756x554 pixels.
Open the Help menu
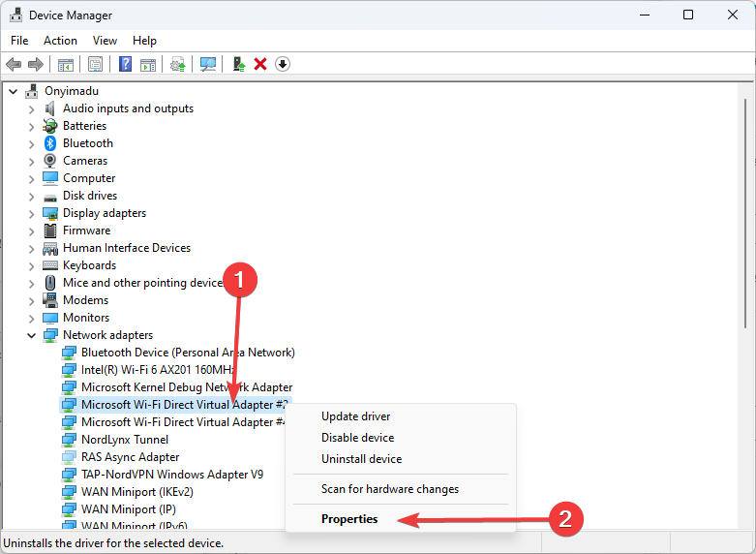pos(144,41)
